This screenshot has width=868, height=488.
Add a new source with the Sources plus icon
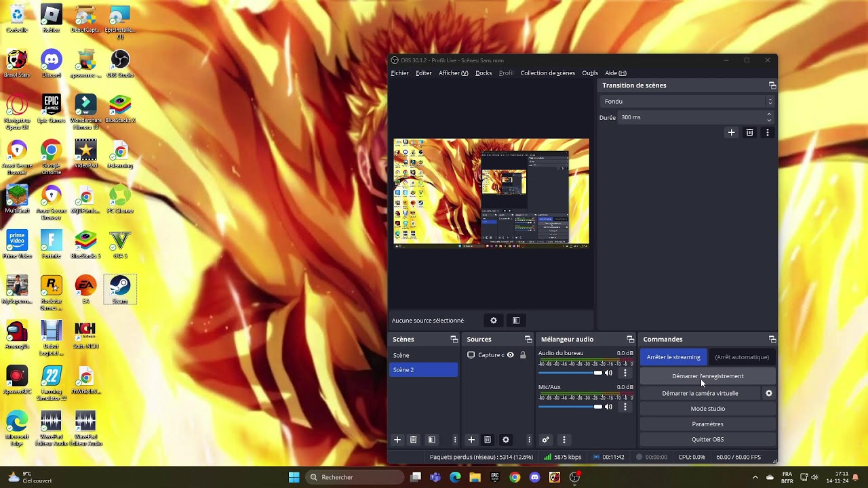coord(471,440)
